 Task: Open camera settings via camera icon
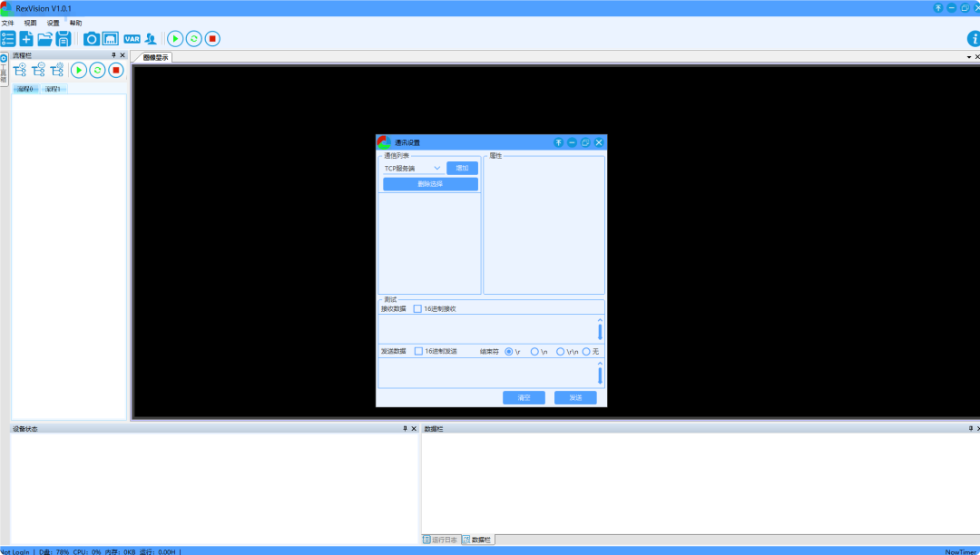point(92,39)
